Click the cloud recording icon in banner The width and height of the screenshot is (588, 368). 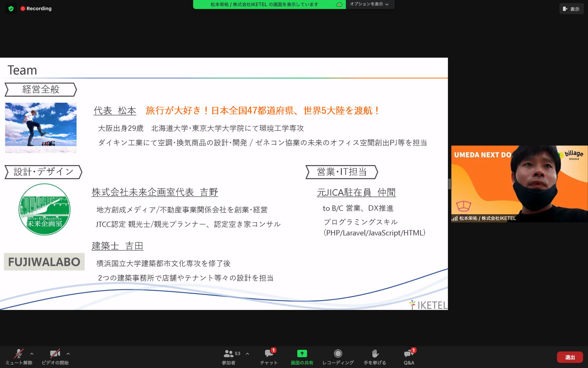[339, 5]
